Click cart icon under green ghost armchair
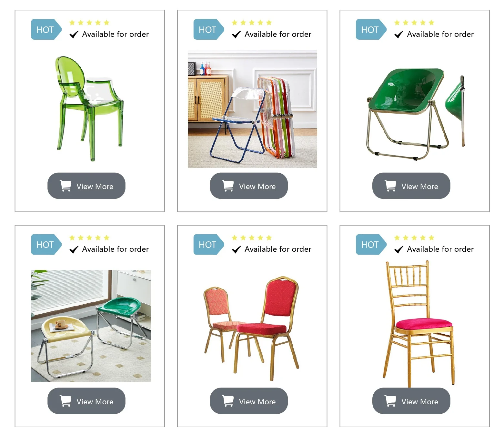Screen dimensions: 504x435 pyautogui.click(x=66, y=186)
